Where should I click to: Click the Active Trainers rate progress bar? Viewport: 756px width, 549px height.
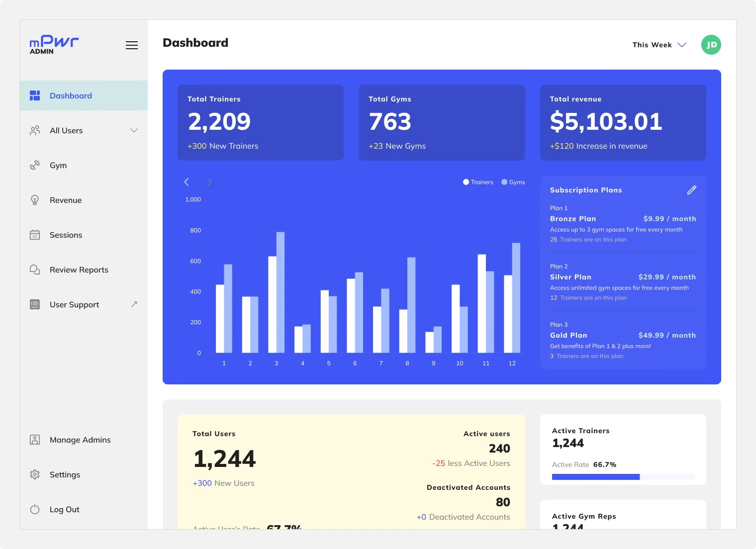[x=623, y=477]
